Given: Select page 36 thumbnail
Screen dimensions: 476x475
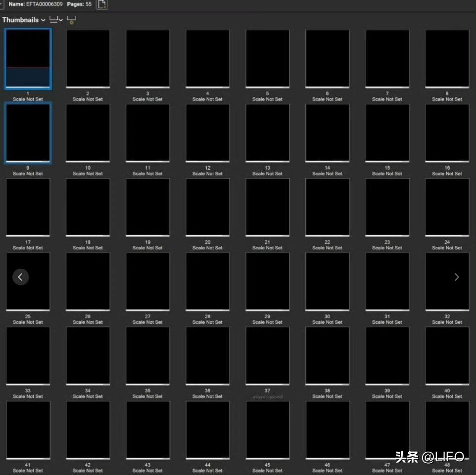Looking at the screenshot, I should click(x=208, y=356).
